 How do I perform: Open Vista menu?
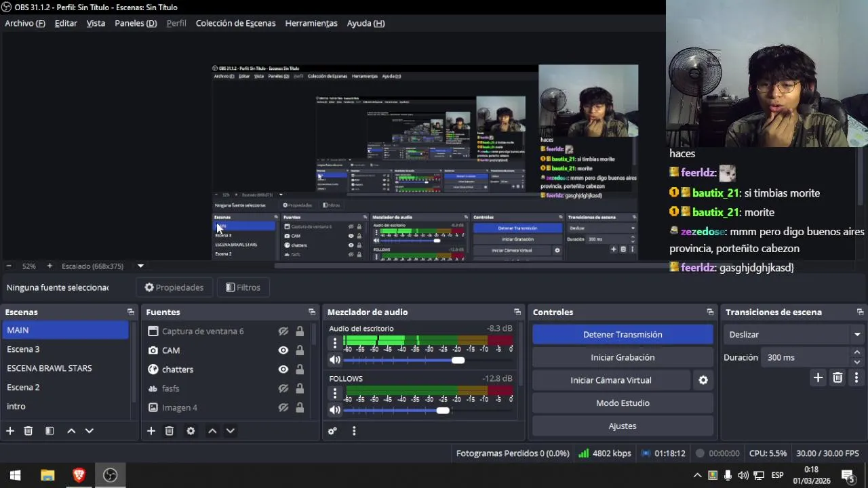pos(96,23)
